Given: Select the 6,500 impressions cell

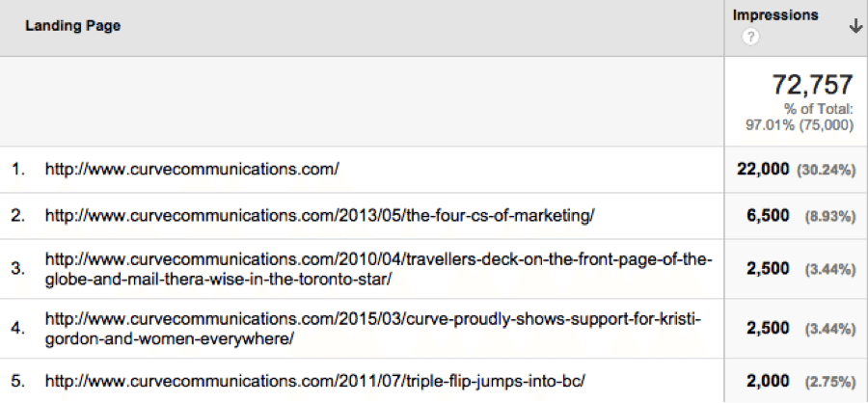Looking at the screenshot, I should pos(769,216).
